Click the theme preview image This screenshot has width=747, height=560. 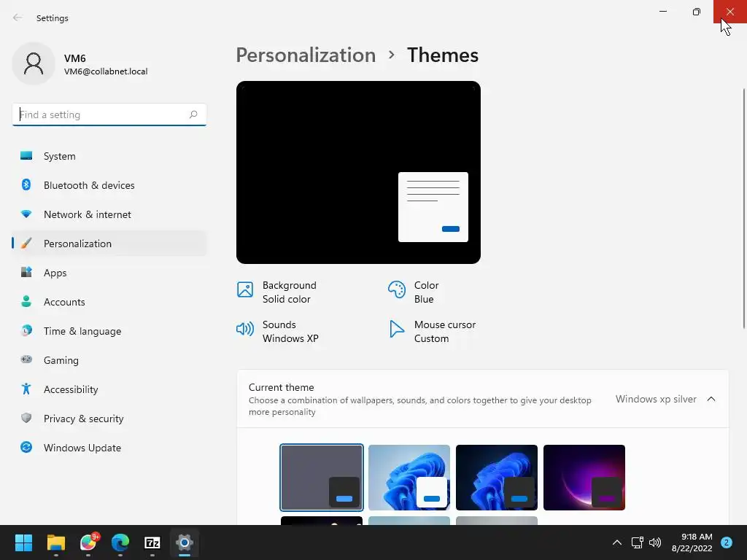(358, 172)
